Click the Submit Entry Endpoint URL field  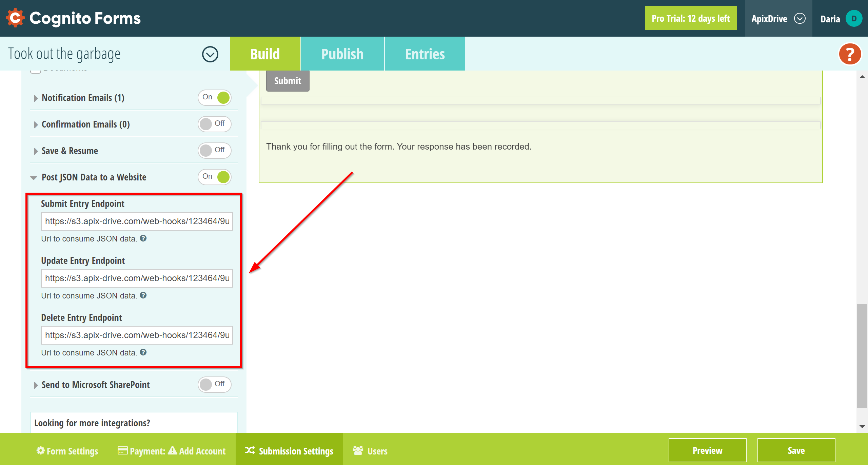pyautogui.click(x=137, y=221)
